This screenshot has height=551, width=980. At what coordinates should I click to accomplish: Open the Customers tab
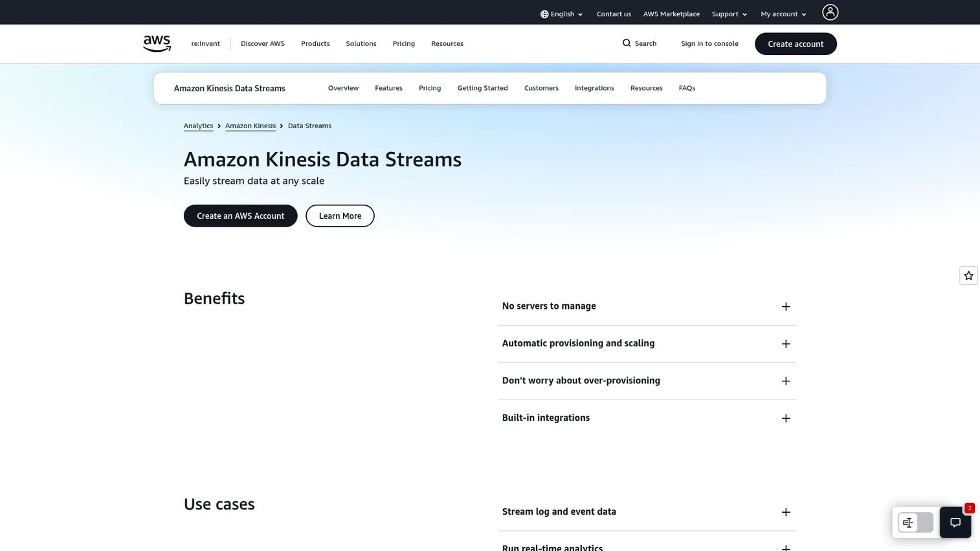pyautogui.click(x=541, y=88)
